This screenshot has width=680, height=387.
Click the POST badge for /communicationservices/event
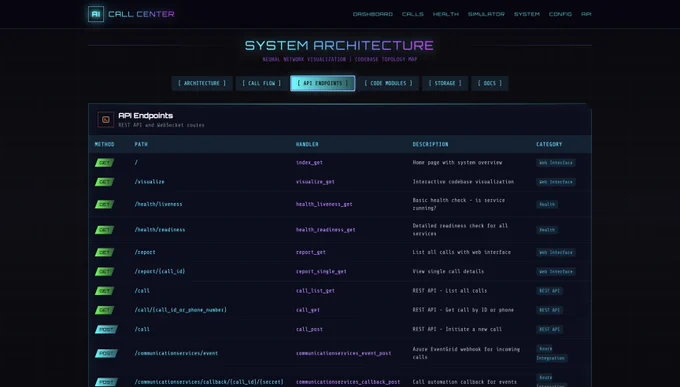pyautogui.click(x=106, y=353)
